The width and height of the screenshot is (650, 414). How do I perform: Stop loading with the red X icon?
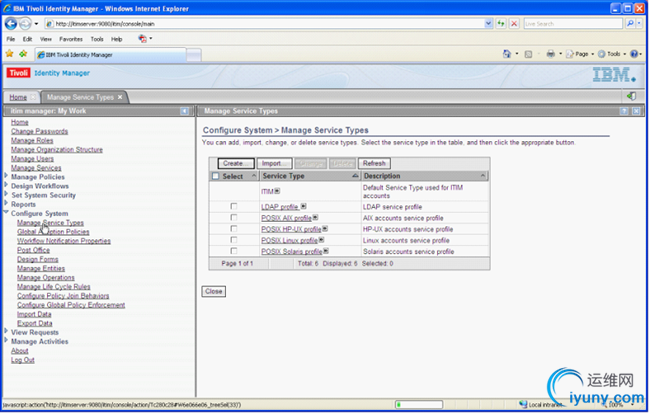(x=514, y=24)
